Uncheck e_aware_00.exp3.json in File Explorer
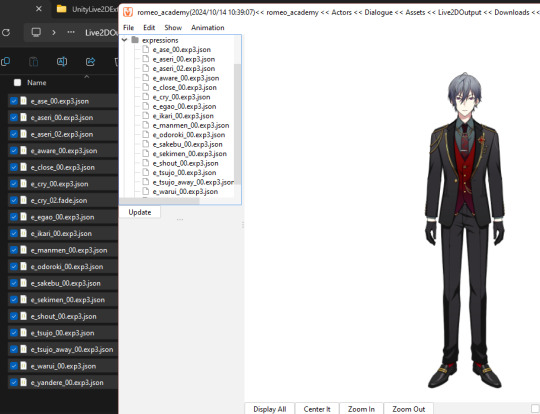The width and height of the screenshot is (540, 414). (x=14, y=151)
